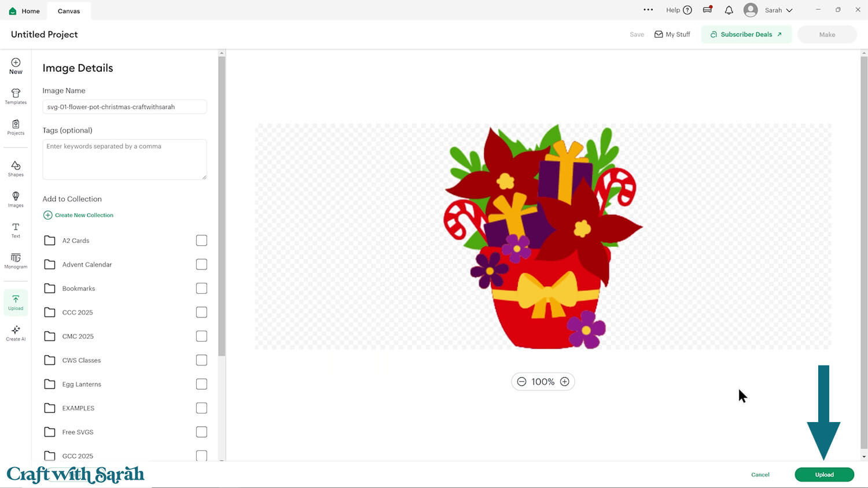This screenshot has width=868, height=488.
Task: Click the main canvas vertical scrollbar
Action: [864, 252]
